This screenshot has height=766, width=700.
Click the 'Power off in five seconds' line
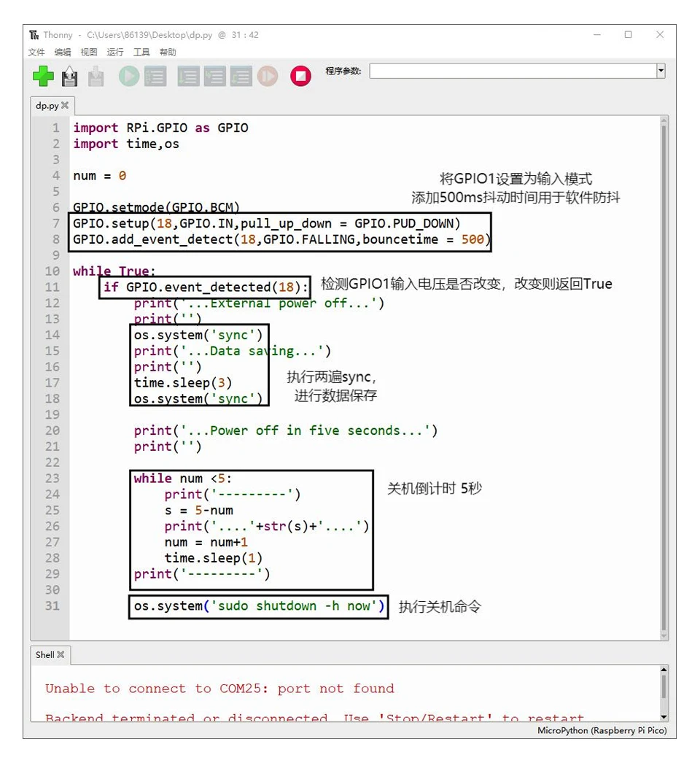[x=286, y=431]
